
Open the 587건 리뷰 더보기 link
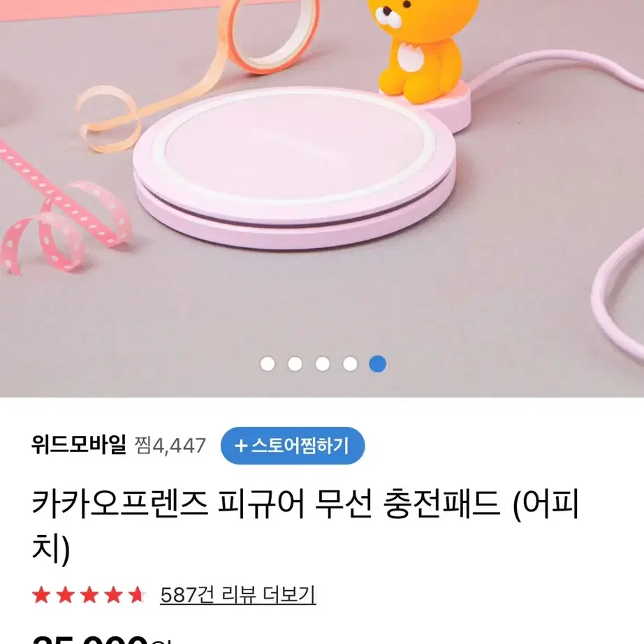point(237,594)
